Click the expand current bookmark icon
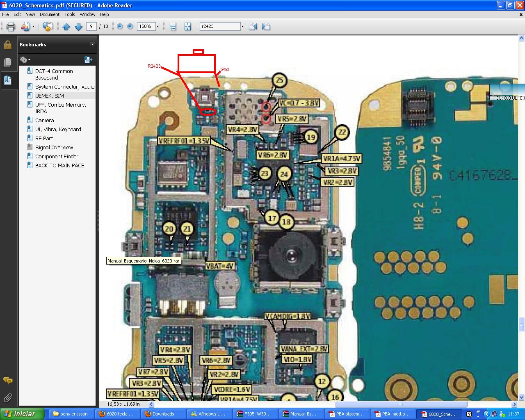 point(88,60)
